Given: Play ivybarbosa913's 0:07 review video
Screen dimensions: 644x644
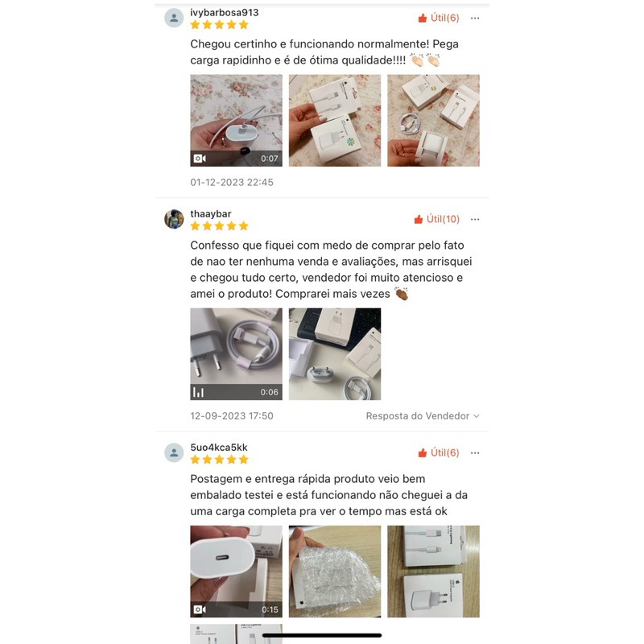Looking at the screenshot, I should tap(236, 120).
